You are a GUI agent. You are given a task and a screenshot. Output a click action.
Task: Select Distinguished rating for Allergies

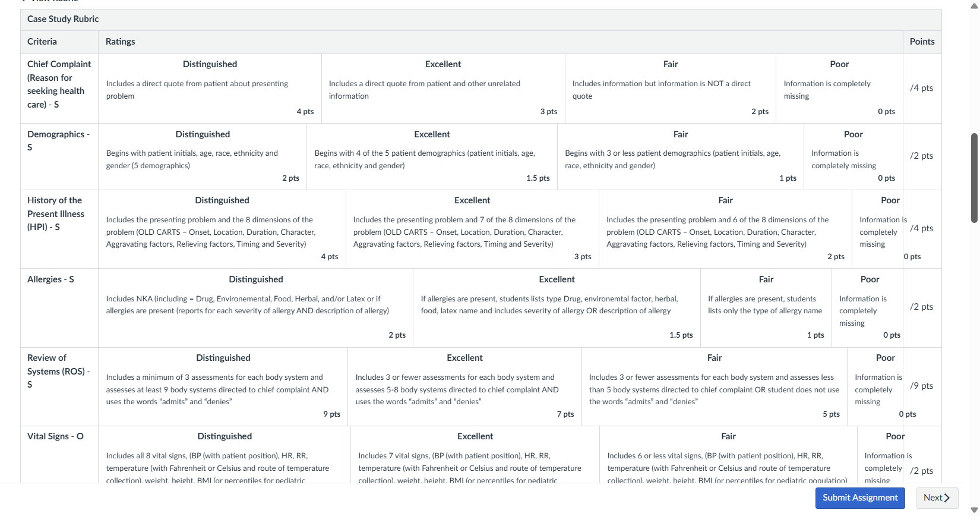(256, 308)
